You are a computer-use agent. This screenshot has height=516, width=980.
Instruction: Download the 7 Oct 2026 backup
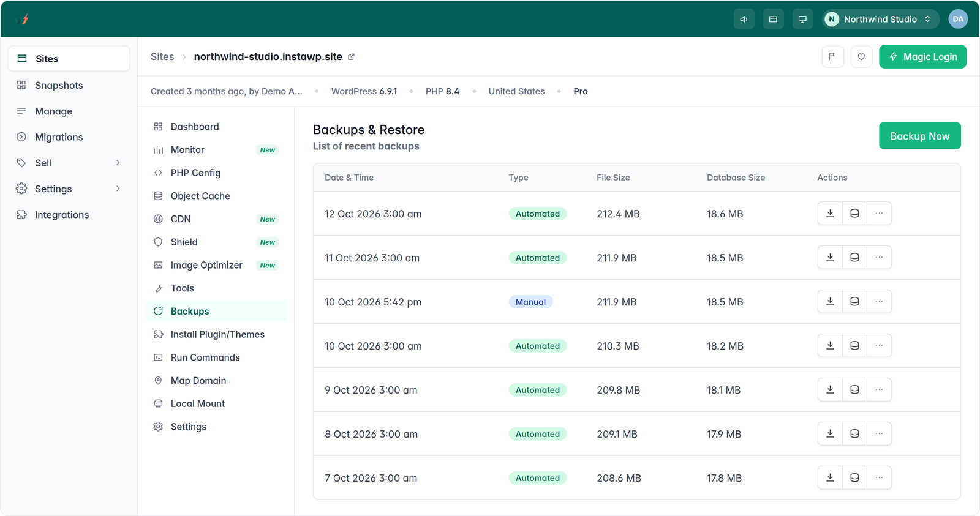coord(830,478)
